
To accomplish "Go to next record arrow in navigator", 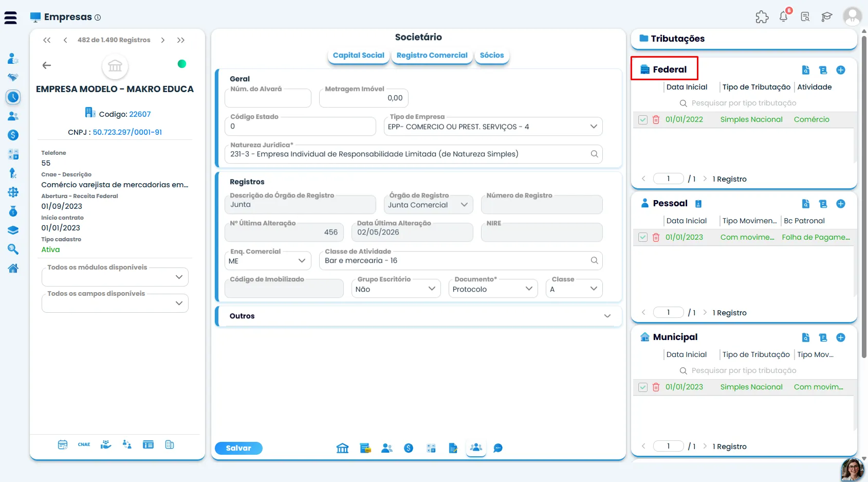I will pos(163,40).
